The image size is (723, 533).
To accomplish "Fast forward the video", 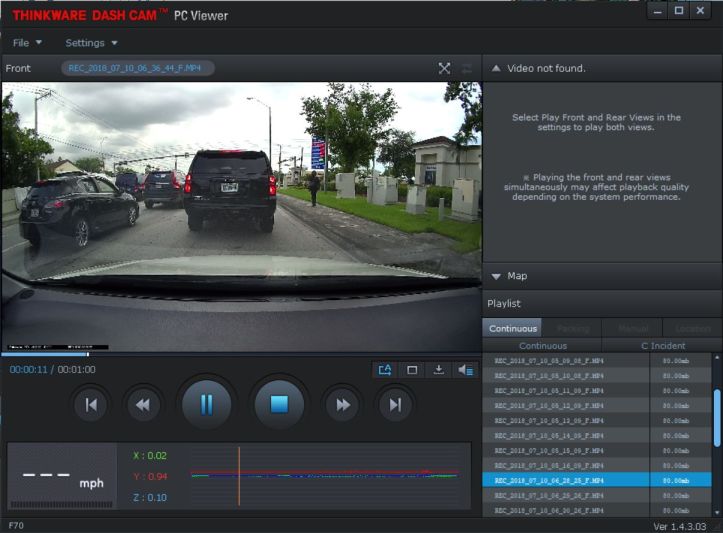I will click(343, 405).
